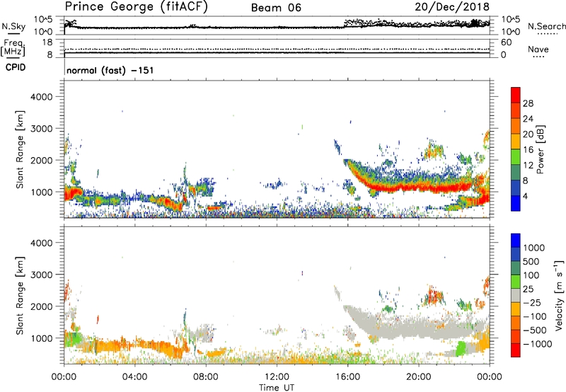Image resolution: width=566 pixels, height=392 pixels.
Task: Click the 'Velocity [m s-1]' colorbar title
Action: [x=559, y=295]
